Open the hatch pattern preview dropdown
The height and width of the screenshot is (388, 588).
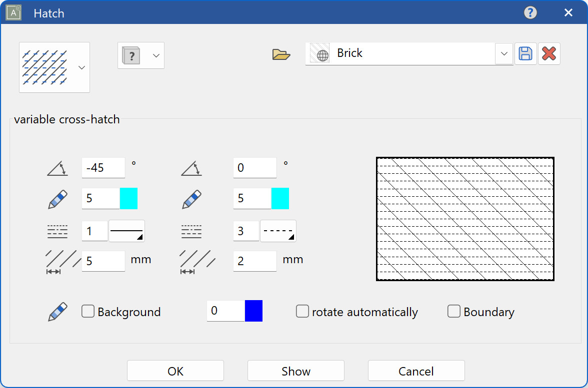[81, 67]
